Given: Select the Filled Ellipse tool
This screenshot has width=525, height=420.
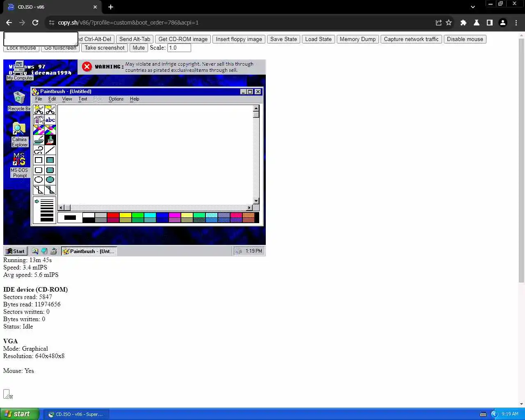Looking at the screenshot, I should click(x=50, y=180).
